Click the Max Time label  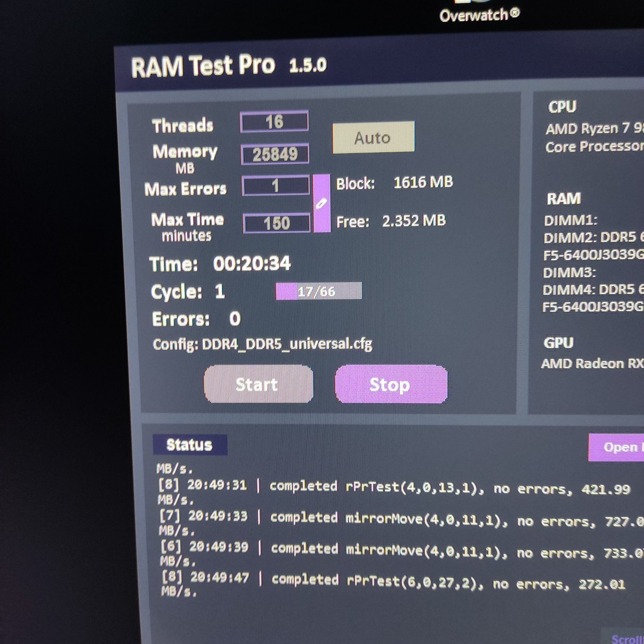pyautogui.click(x=187, y=219)
